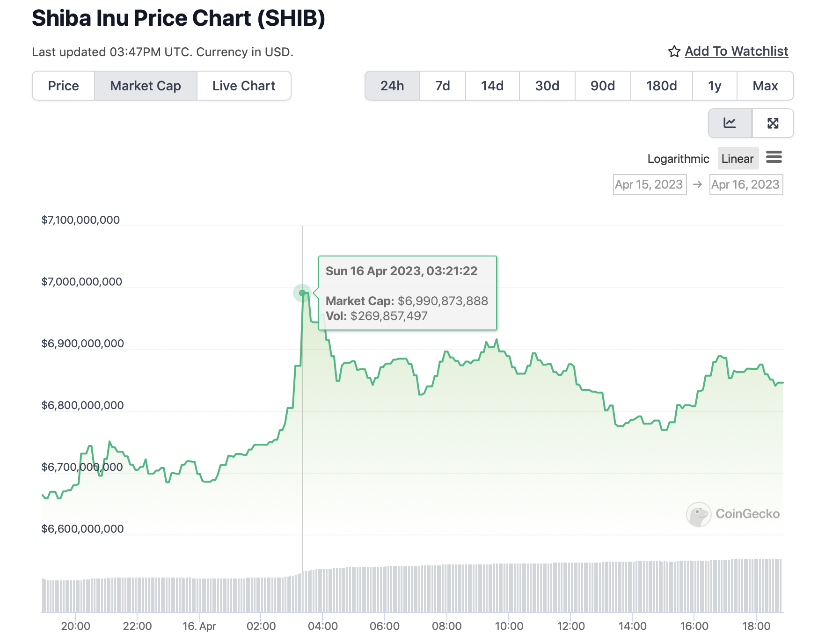
Task: Show Max history range
Action: pyautogui.click(x=765, y=86)
